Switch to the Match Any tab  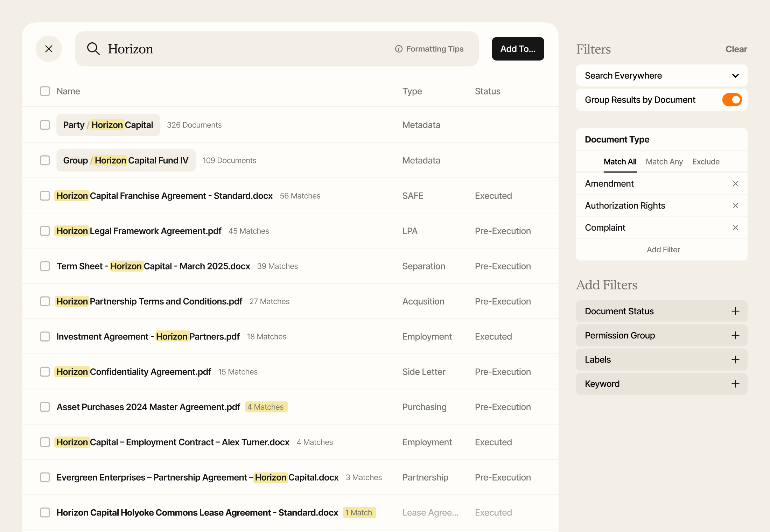tap(664, 162)
